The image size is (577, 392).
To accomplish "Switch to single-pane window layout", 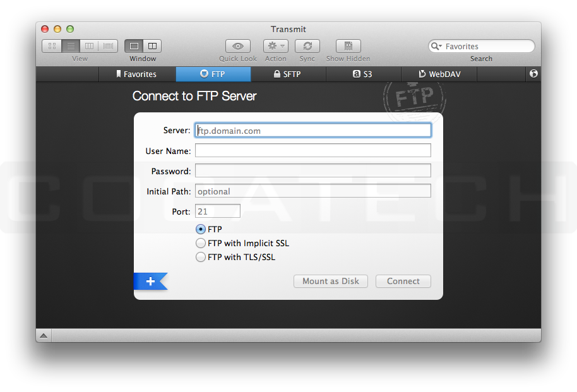I will (x=134, y=45).
